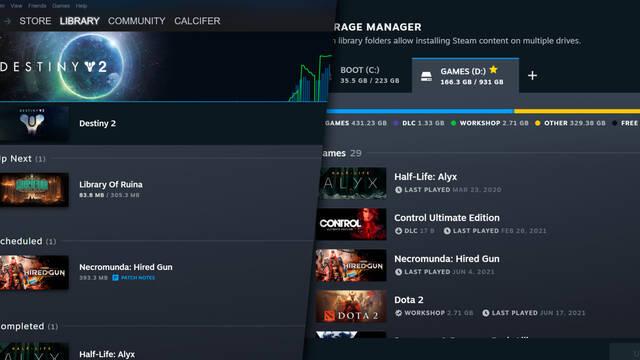This screenshot has height=360, width=640.
Task: Open PATCH NOTES for Necromunda
Action: (x=138, y=278)
